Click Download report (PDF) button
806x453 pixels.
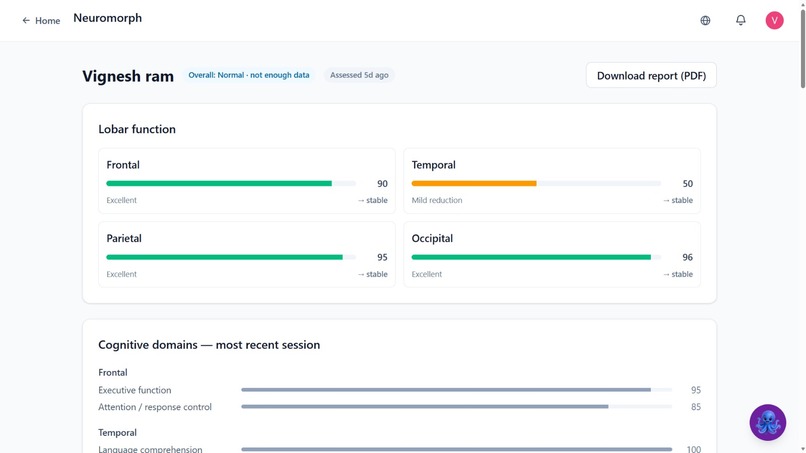[651, 76]
